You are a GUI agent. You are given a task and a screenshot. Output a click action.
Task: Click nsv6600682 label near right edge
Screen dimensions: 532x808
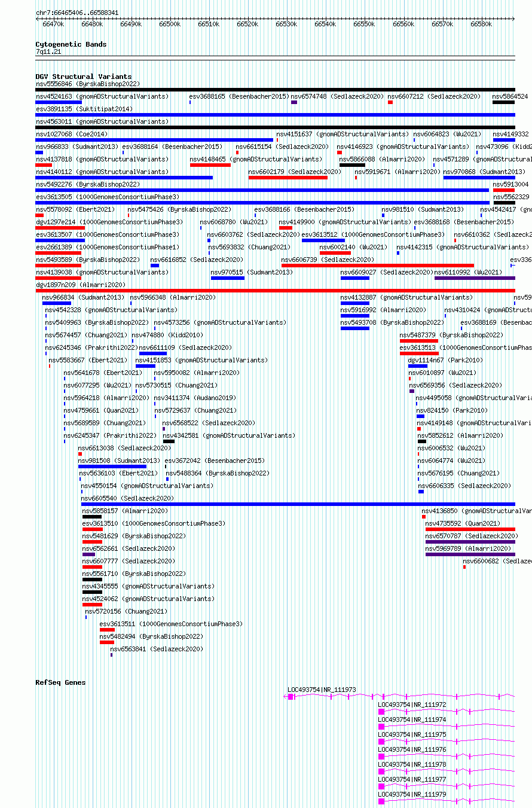(497, 561)
